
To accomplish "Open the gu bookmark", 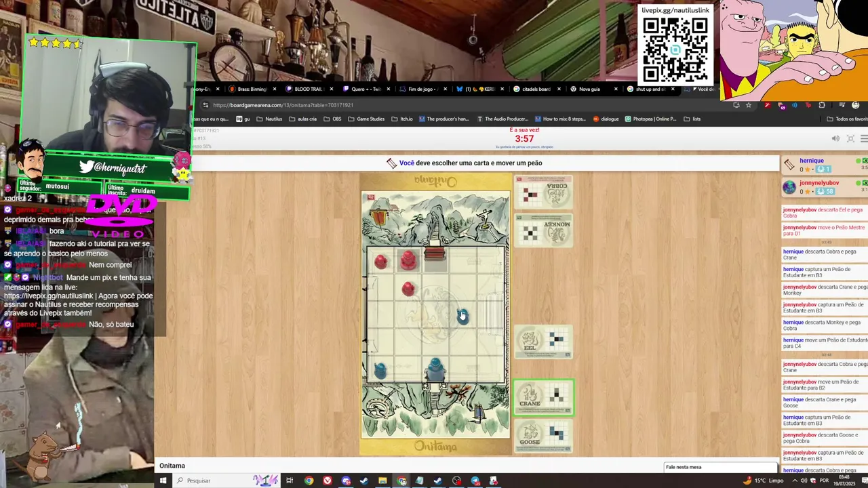I will pyautogui.click(x=243, y=119).
